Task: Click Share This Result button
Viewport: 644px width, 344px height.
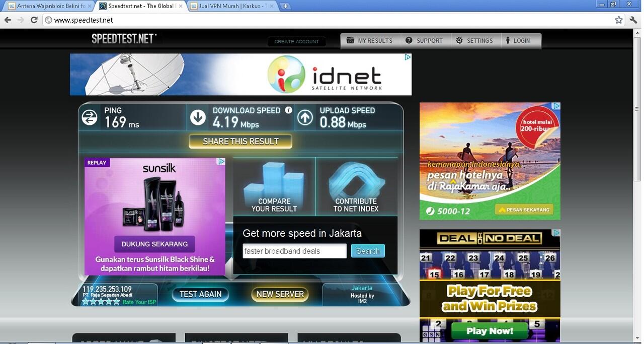Action: click(240, 142)
